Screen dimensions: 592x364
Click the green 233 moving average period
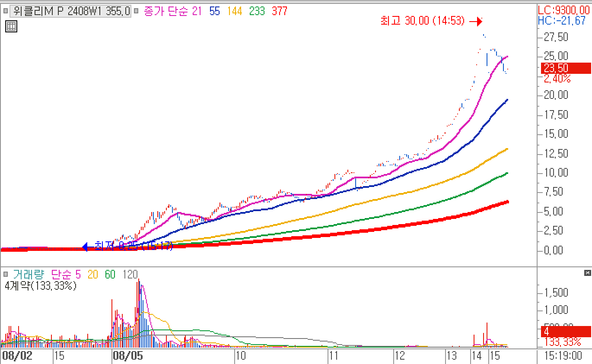(257, 11)
